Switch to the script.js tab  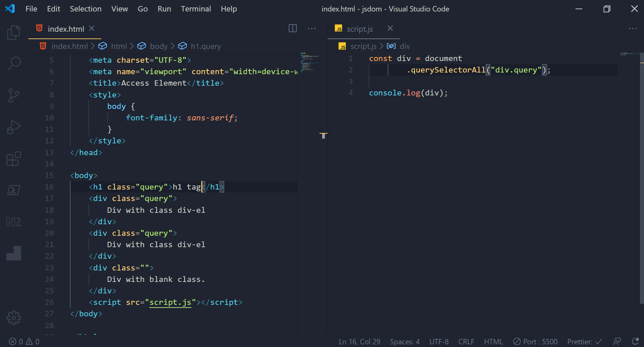pyautogui.click(x=360, y=29)
